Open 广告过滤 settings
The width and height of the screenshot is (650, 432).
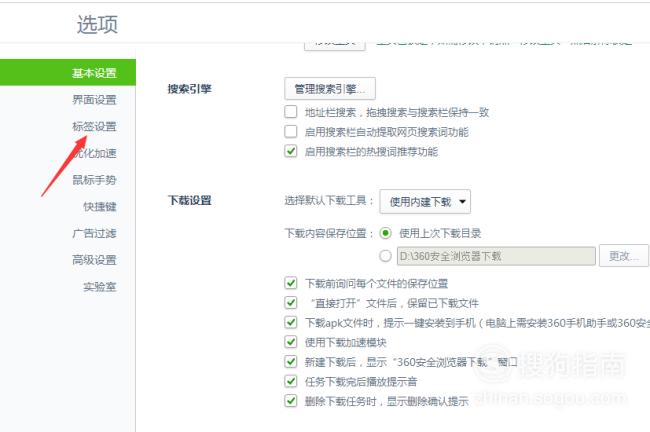(94, 233)
